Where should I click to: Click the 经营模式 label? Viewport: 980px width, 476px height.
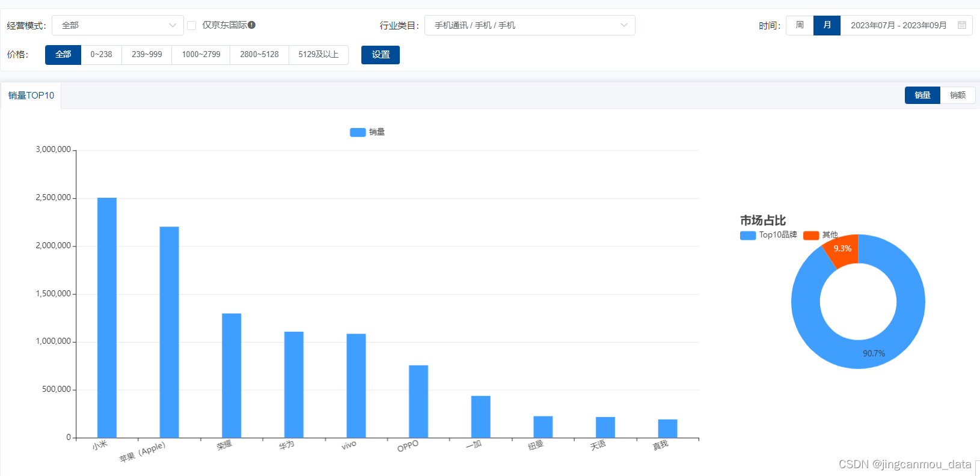(x=26, y=26)
